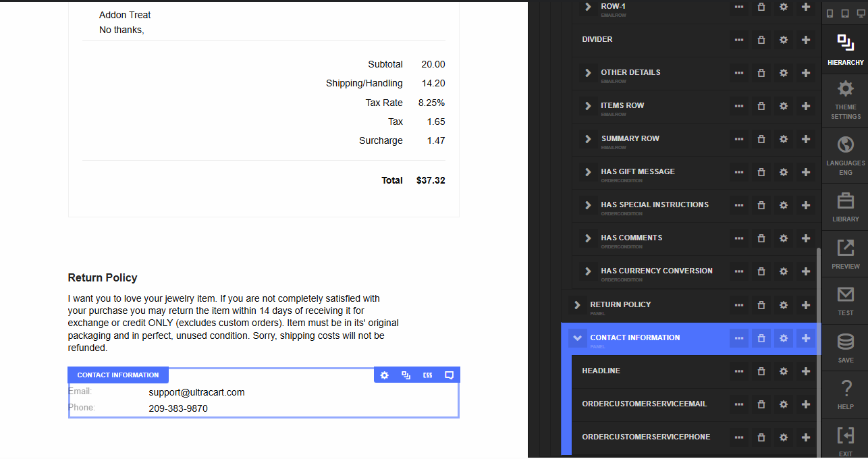Expand the Return Policy panel node

577,305
